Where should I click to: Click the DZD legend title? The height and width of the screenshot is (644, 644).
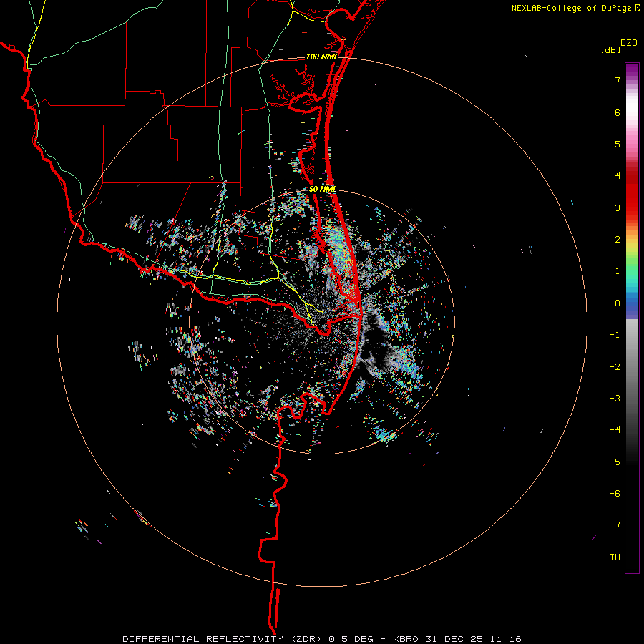[629, 43]
